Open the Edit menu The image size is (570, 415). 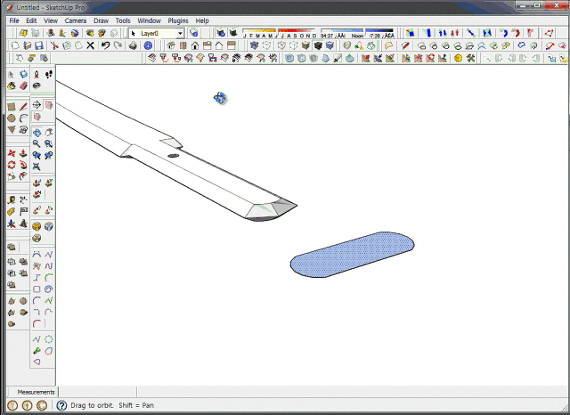[31, 21]
